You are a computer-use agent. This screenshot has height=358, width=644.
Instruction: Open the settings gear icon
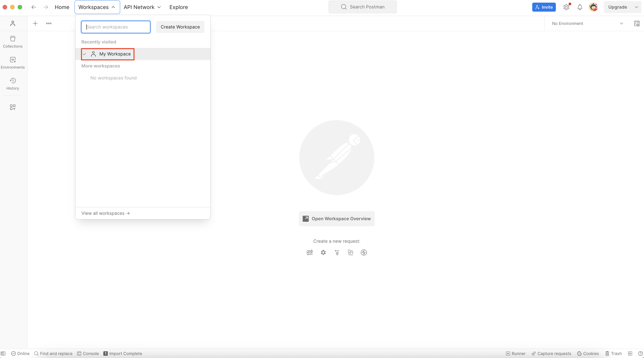tap(566, 7)
